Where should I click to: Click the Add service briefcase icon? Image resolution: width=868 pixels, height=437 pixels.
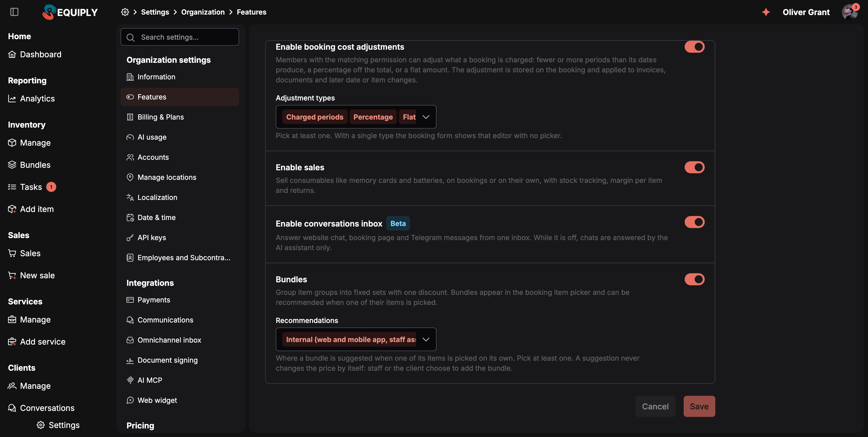click(x=12, y=342)
